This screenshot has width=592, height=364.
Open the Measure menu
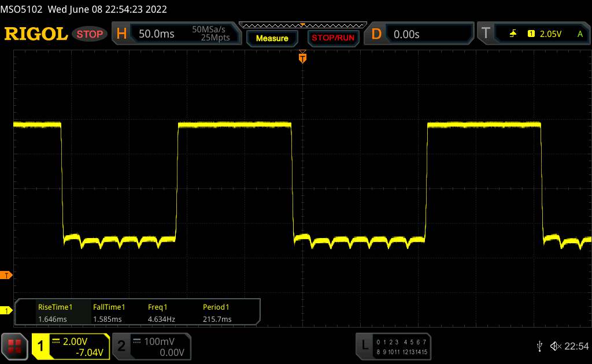(272, 38)
